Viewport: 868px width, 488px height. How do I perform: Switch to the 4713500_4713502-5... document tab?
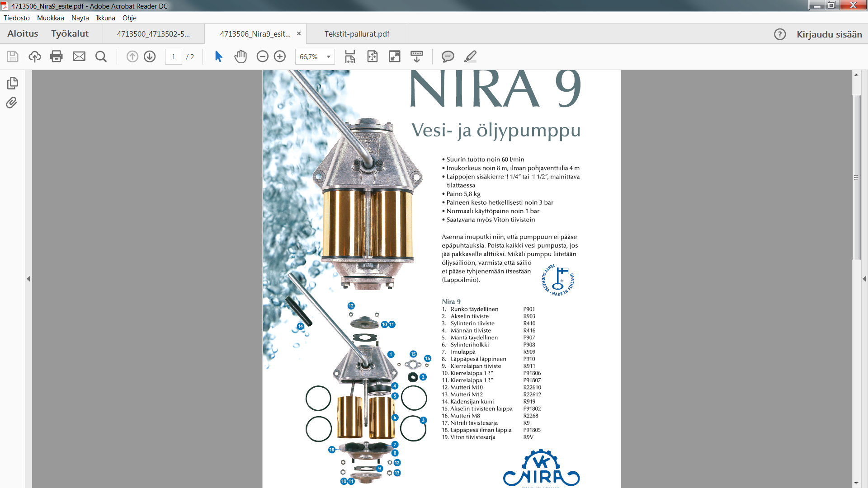pos(154,34)
